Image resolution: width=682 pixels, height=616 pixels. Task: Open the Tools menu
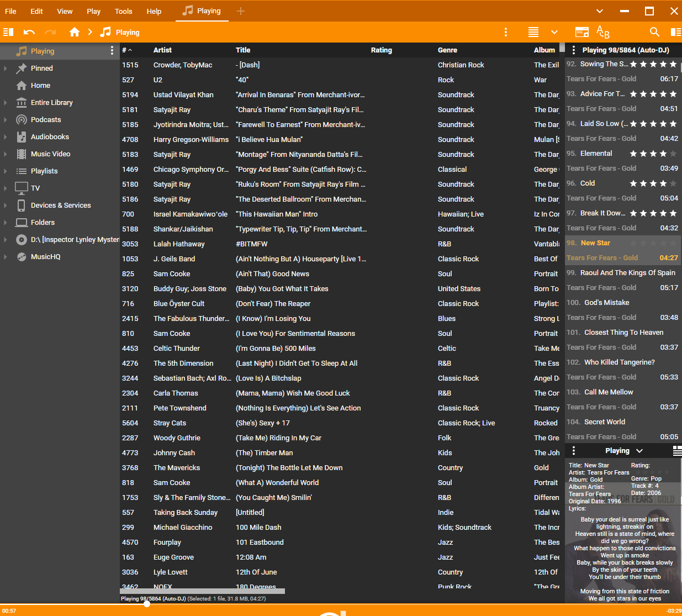pyautogui.click(x=123, y=11)
